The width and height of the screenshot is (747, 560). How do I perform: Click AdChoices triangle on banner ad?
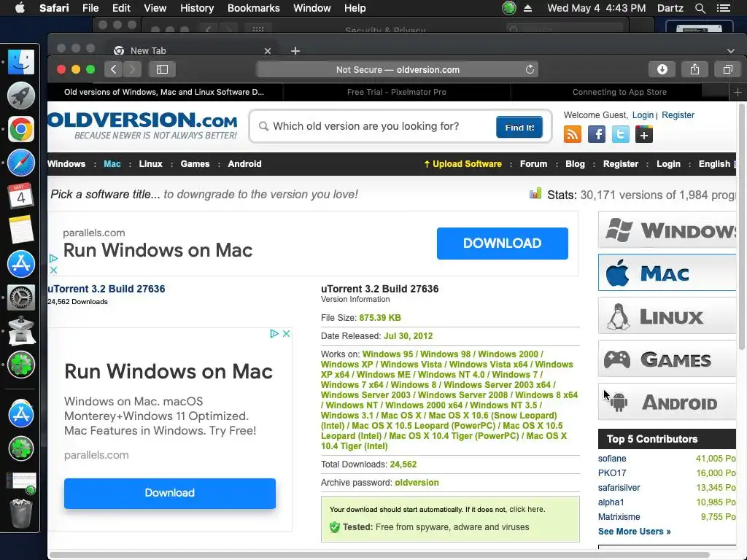53,258
